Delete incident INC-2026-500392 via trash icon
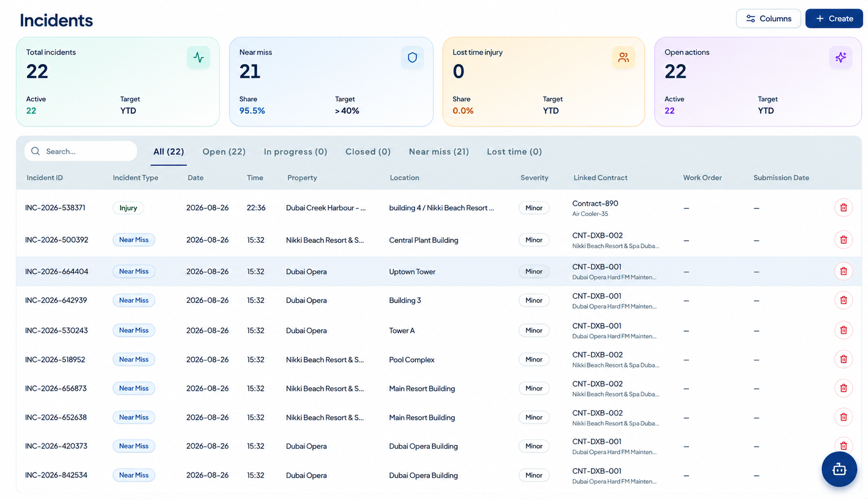868x499 pixels. click(x=843, y=240)
